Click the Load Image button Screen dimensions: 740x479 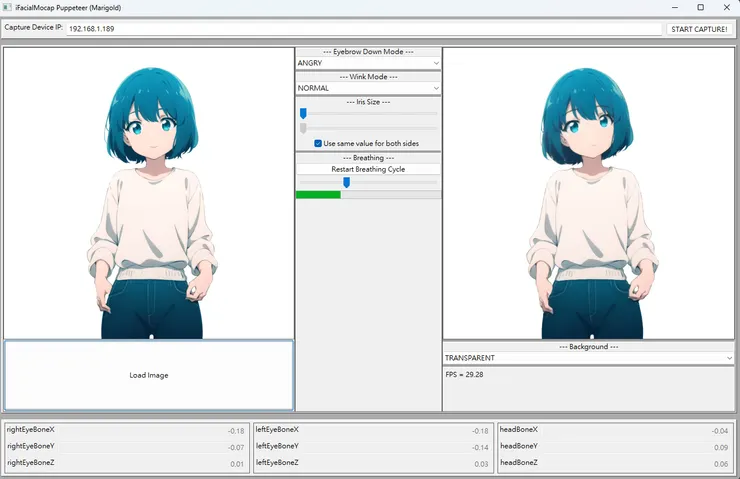[x=149, y=376]
